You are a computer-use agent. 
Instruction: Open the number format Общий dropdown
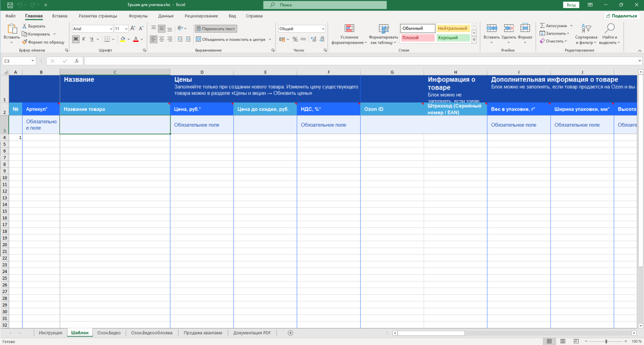[x=323, y=28]
